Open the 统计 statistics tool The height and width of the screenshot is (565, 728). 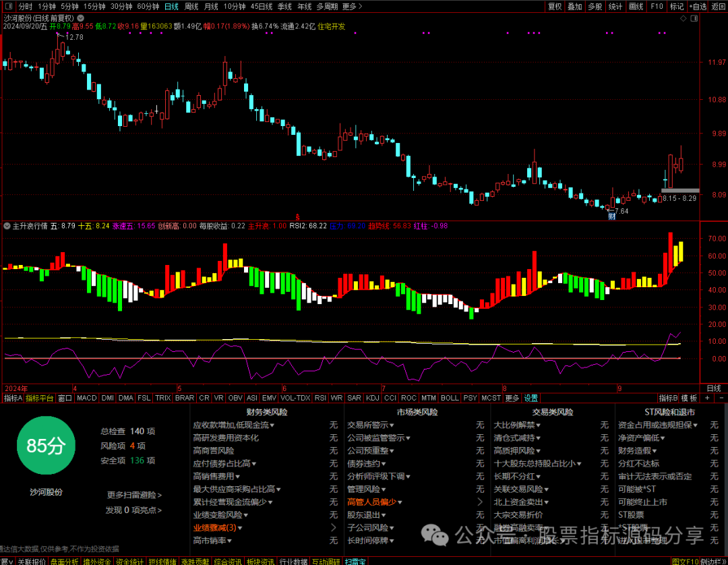tap(615, 6)
